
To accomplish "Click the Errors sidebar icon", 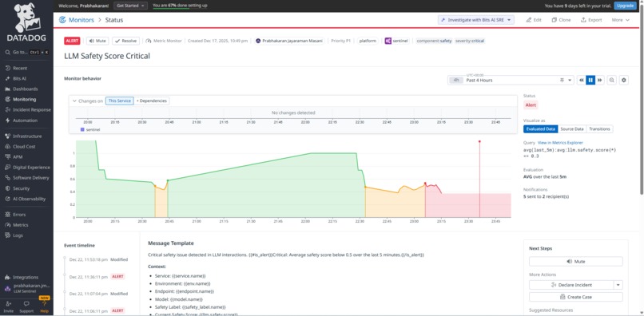I will pos(8,215).
